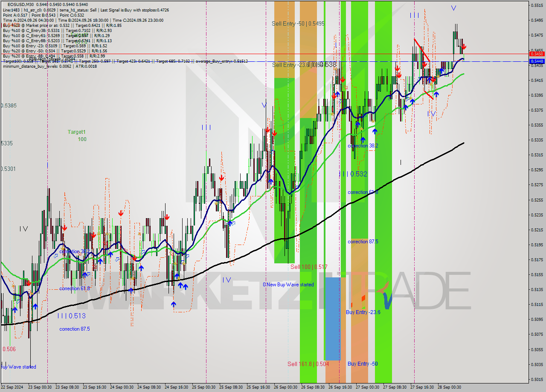Image resolution: width=546 pixels, height=392 pixels.
Task: Click the '27 Sep 08:30' time axis label
Action: [395, 387]
